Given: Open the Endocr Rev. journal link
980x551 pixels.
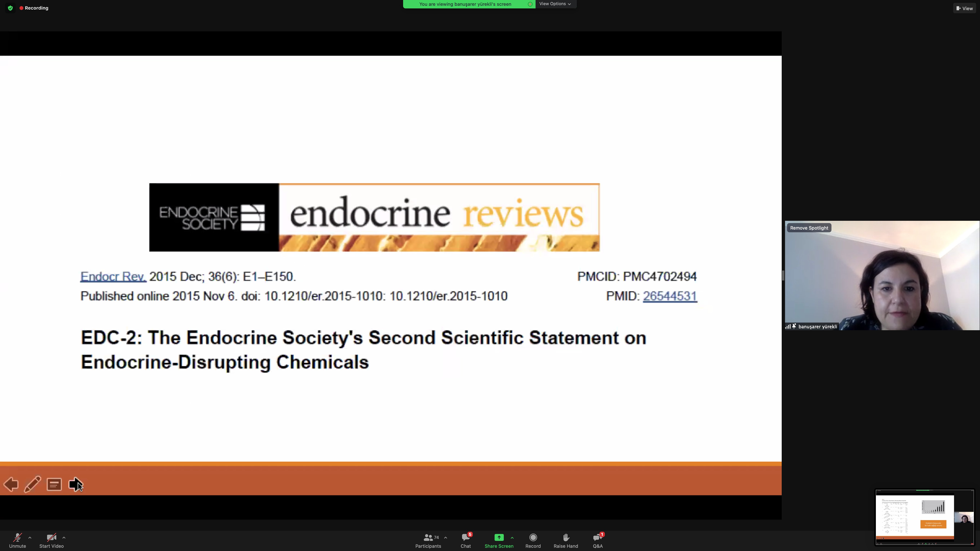Looking at the screenshot, I should [x=113, y=276].
